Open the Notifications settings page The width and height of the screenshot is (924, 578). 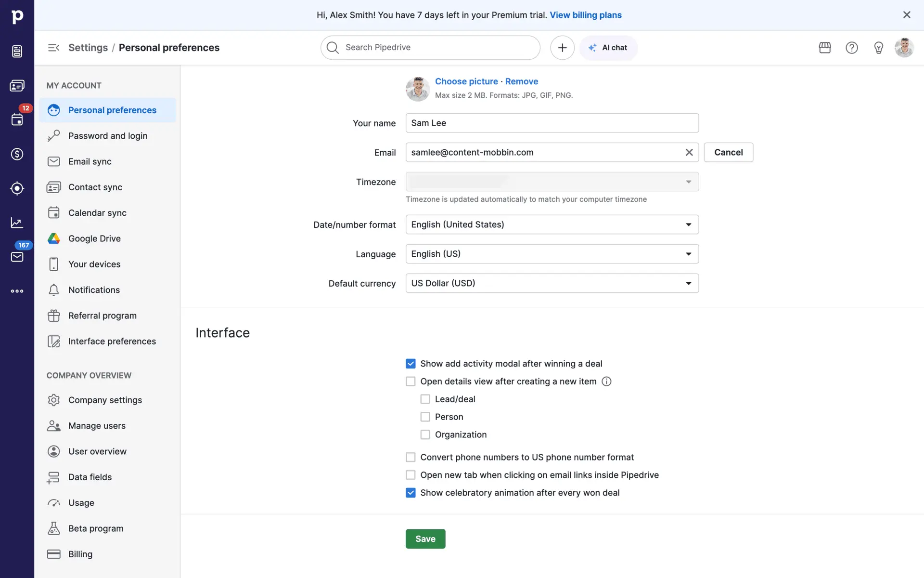coord(94,290)
